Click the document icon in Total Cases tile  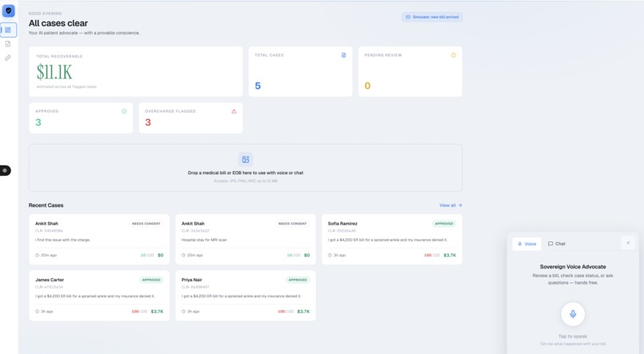(344, 55)
